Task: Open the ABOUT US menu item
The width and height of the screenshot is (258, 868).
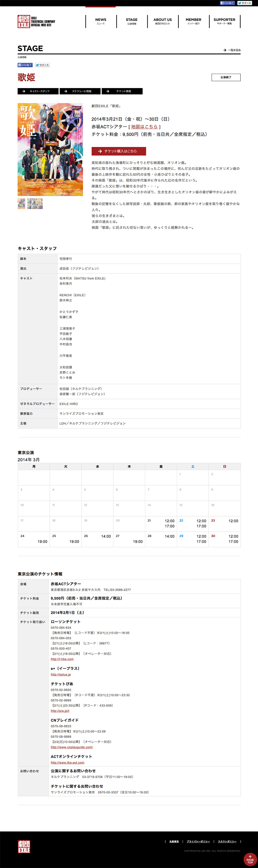Action: [163, 21]
